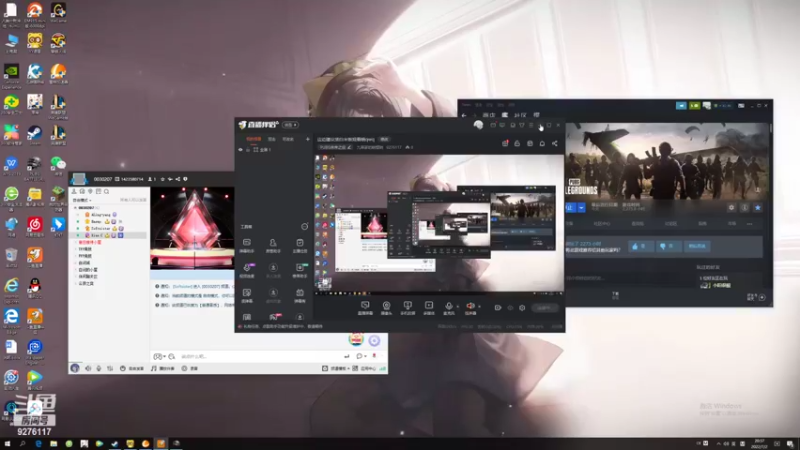Open the first toolbox tool with the chat-screen icon
The image size is (800, 450).
click(x=247, y=245)
